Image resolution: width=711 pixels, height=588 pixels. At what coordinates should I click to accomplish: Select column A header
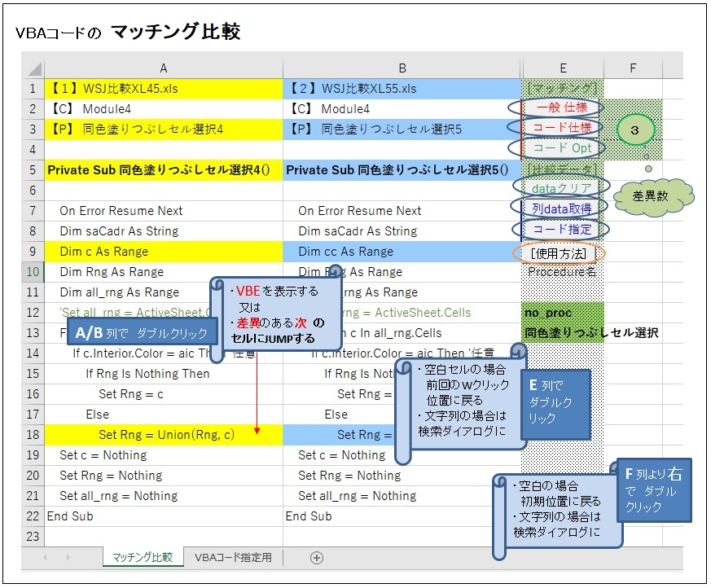point(164,68)
